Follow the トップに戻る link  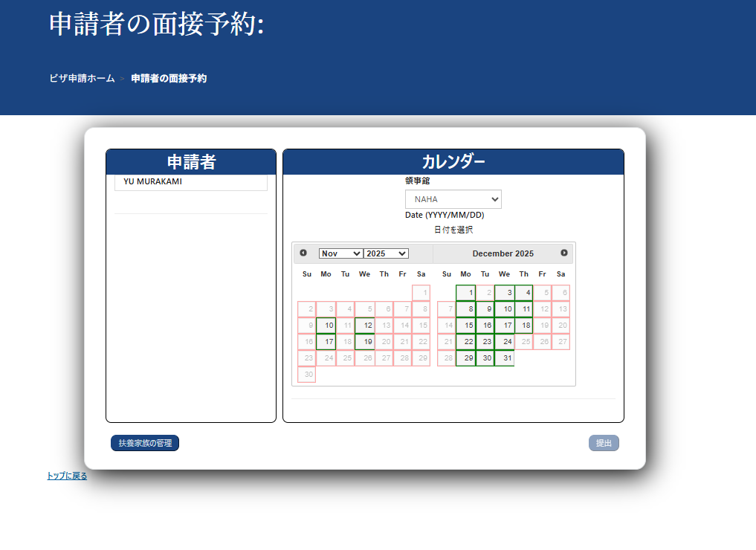[67, 476]
